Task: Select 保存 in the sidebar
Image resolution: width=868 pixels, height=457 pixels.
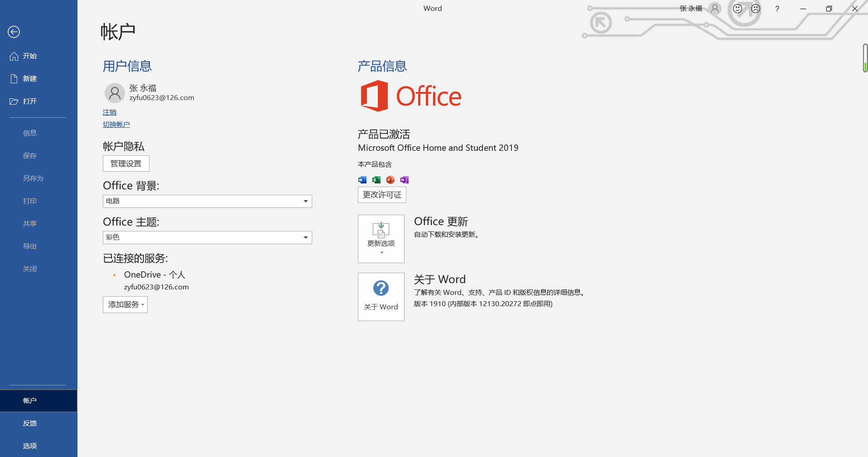Action: (39, 156)
